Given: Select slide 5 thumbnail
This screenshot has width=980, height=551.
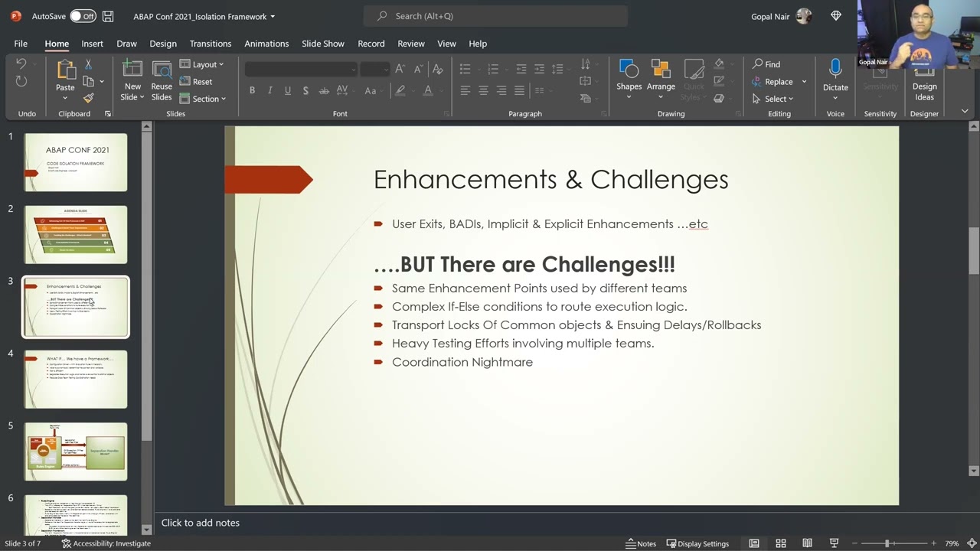Looking at the screenshot, I should [76, 452].
